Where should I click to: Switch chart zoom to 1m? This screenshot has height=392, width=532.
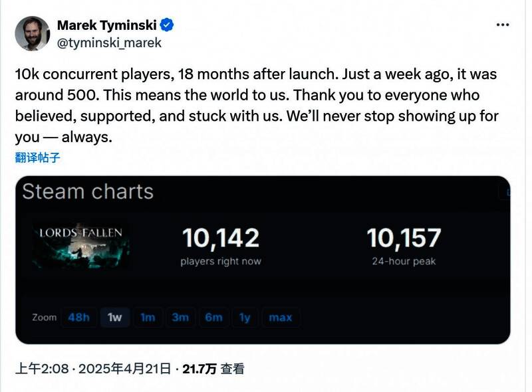point(148,318)
